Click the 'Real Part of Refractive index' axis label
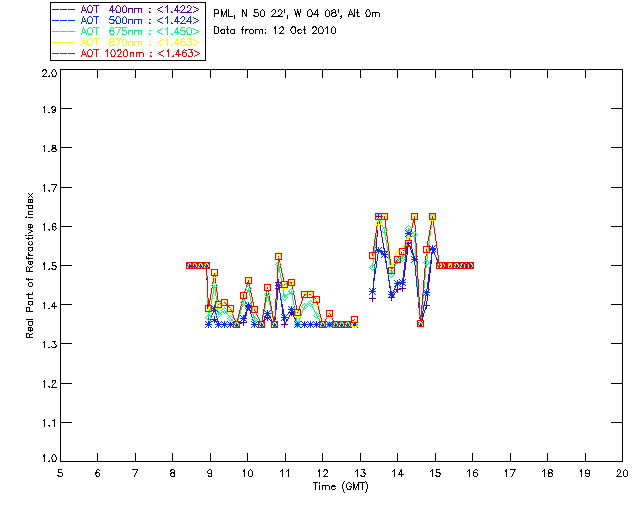 coord(29,265)
